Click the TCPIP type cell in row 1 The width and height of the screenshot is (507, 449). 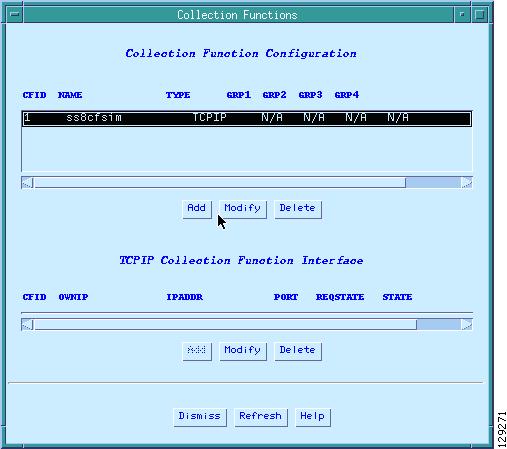coord(209,117)
